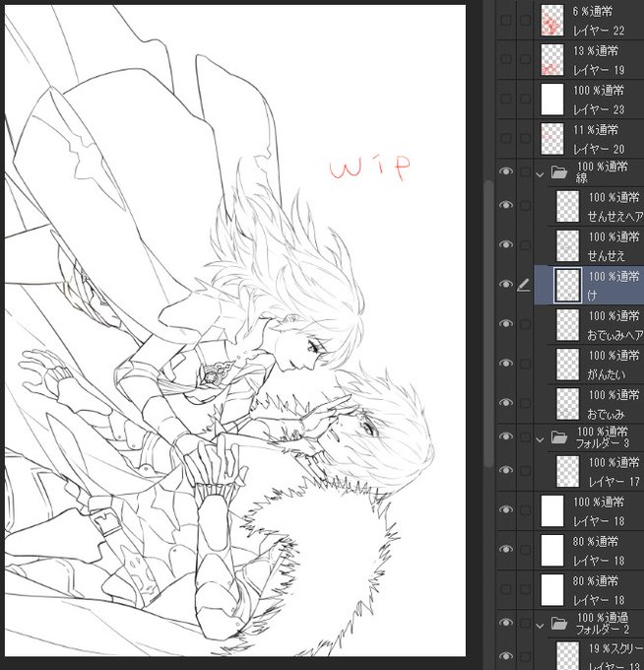Collapse the 線 layer folder
644x670 pixels.
[540, 174]
